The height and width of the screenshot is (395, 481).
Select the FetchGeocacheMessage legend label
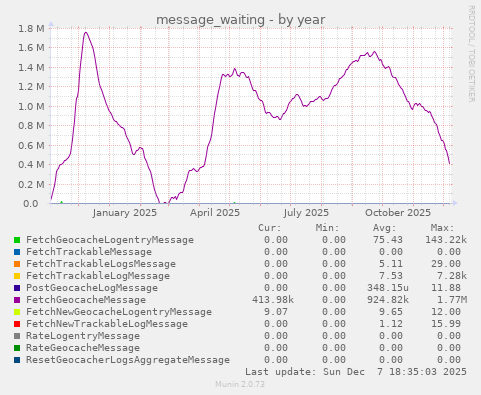tap(86, 300)
